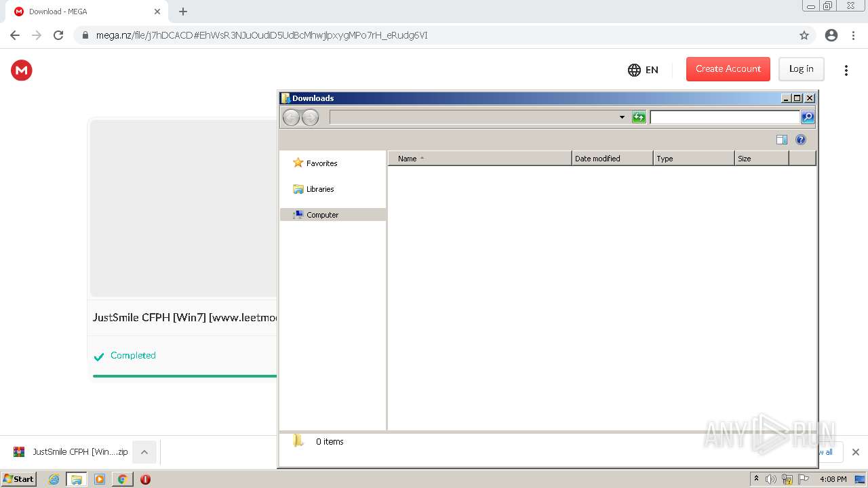Click the Explorer search box
Screen dimensions: 868x488
(725, 117)
